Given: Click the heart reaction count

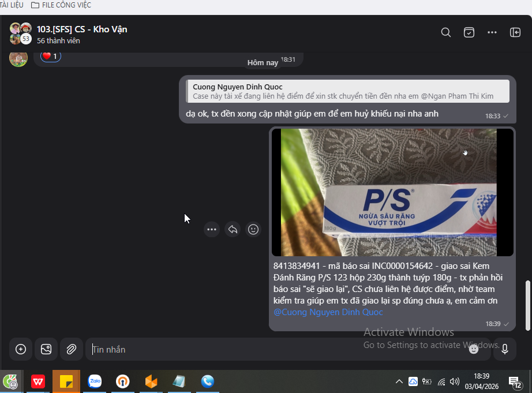Looking at the screenshot, I should click(51, 57).
